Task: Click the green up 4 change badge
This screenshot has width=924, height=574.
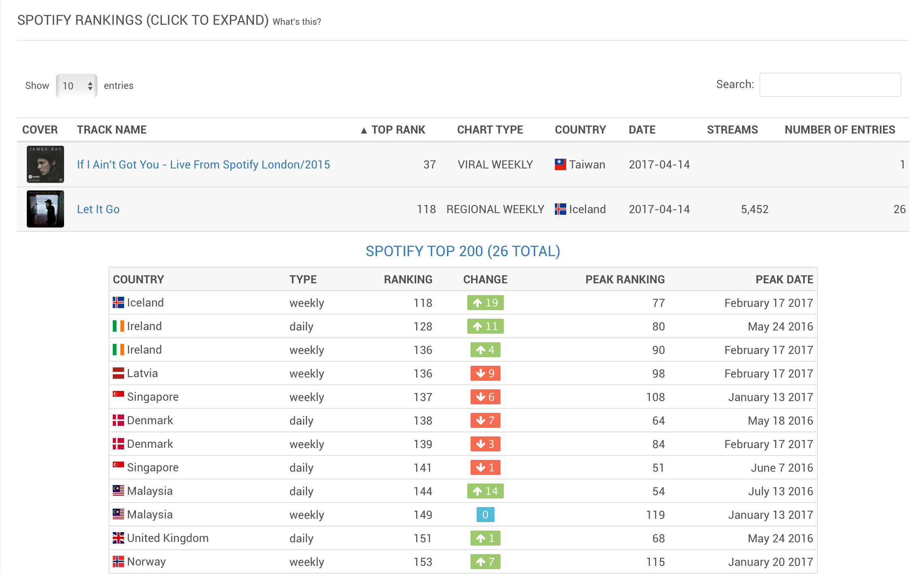Action: tap(485, 350)
